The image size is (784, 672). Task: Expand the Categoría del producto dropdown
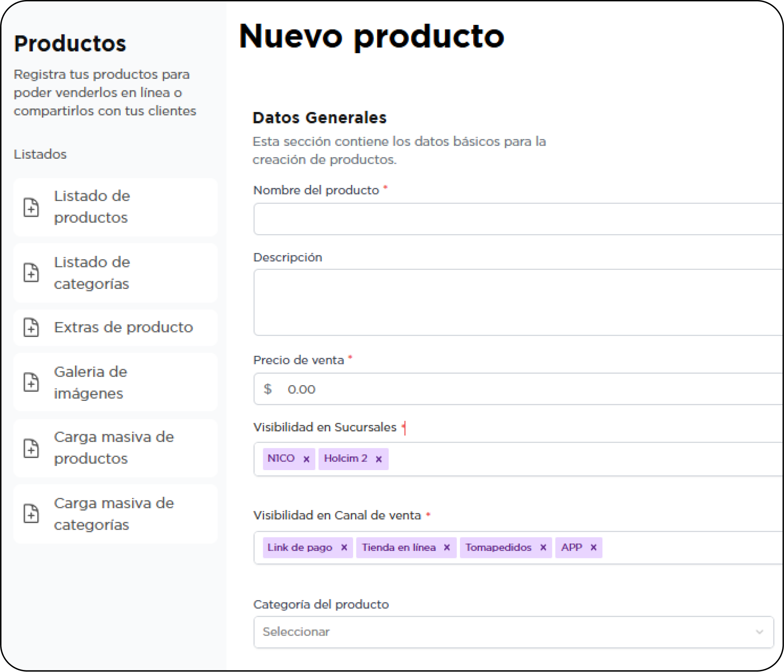[513, 632]
